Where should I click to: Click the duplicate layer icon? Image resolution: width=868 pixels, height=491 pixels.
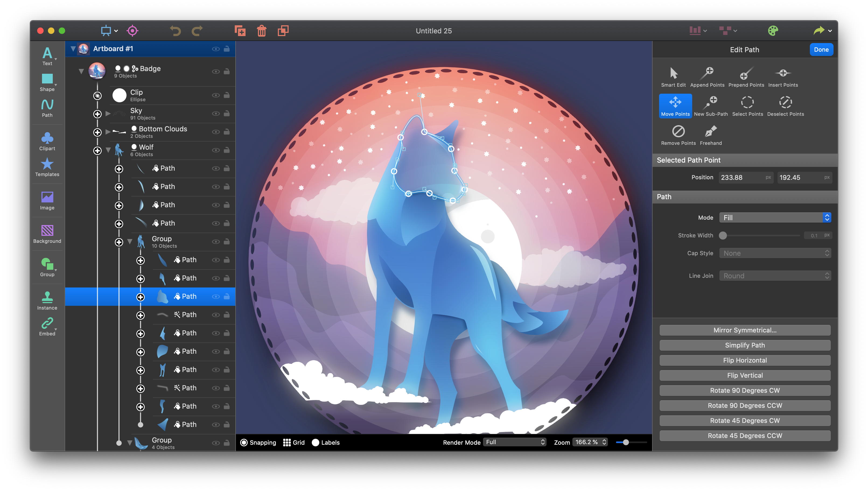(x=240, y=31)
